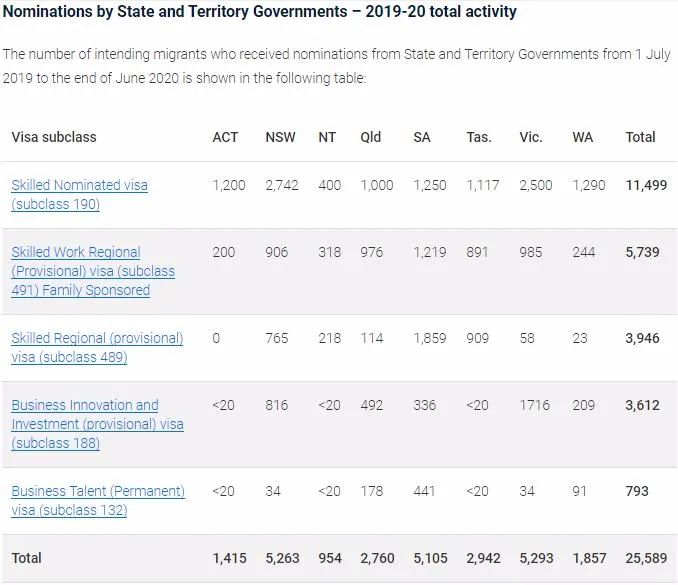The width and height of the screenshot is (678, 585).
Task: Click the ACT column header
Action: (225, 137)
